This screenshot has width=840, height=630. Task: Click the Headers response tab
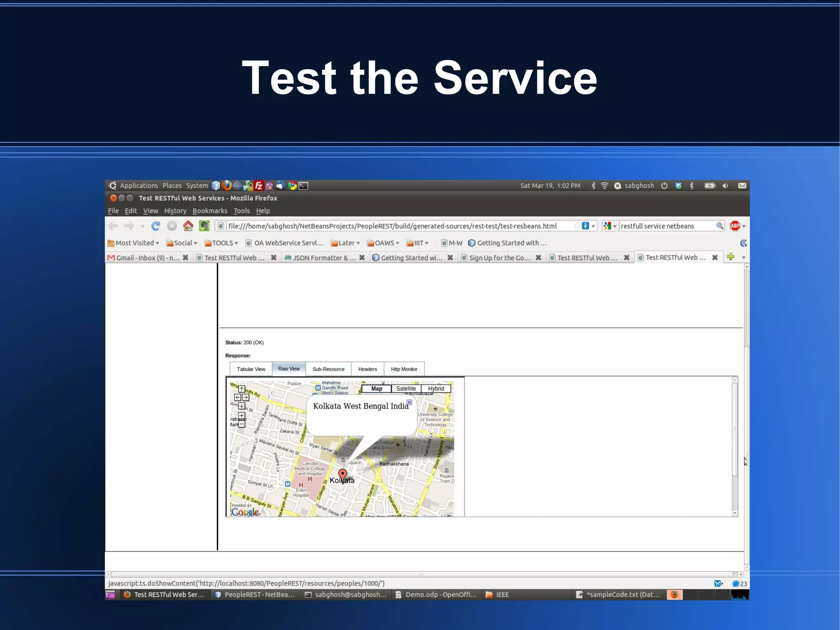[x=367, y=369]
